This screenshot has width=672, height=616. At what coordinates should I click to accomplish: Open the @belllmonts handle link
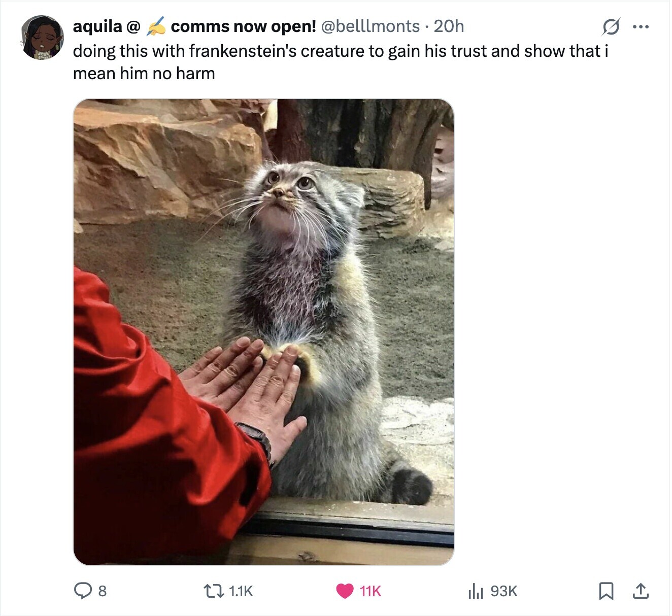point(371,26)
